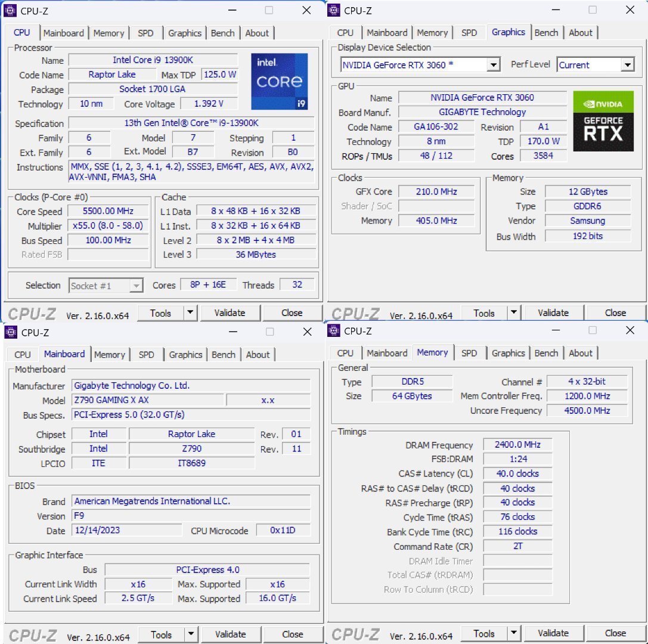Open the SPD tab in the CPU tab window
648x644 pixels.
click(145, 33)
